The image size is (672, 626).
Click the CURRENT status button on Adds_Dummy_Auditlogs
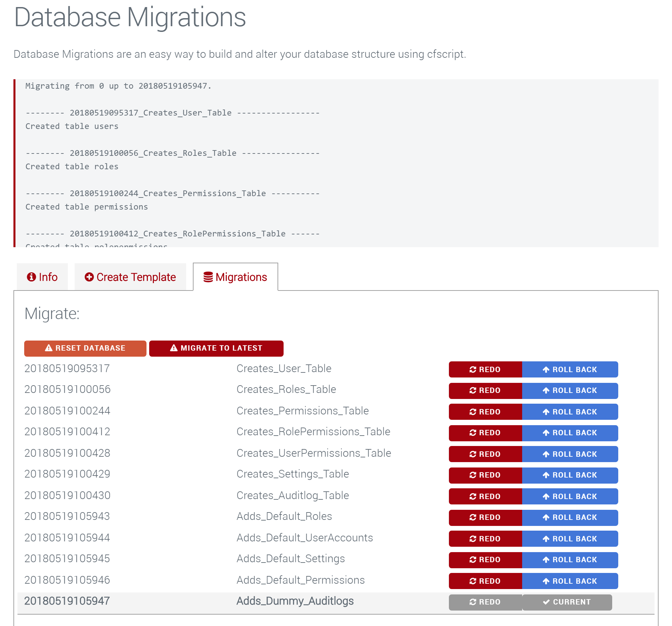click(x=567, y=602)
